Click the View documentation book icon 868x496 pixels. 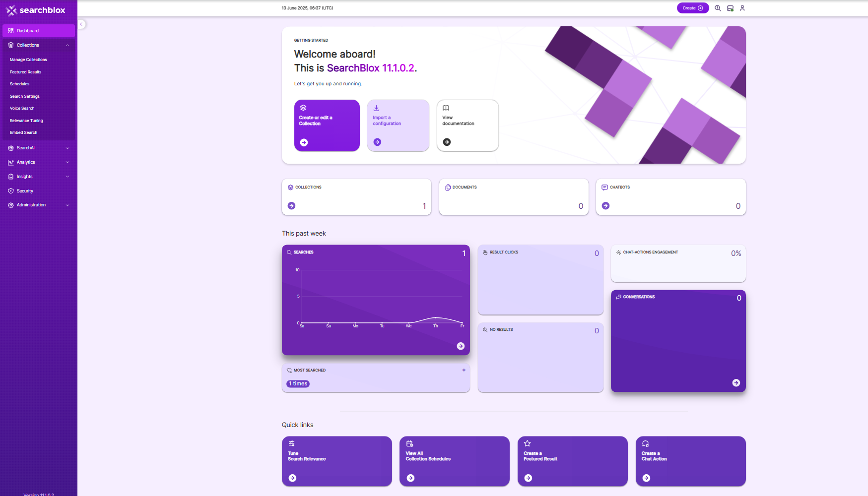point(446,108)
